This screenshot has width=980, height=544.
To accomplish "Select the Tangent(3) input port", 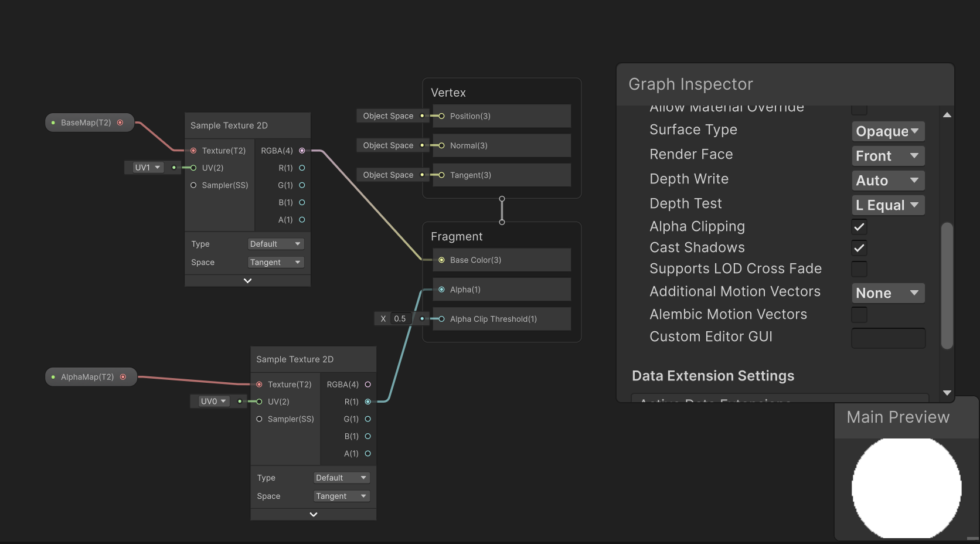I will (441, 175).
